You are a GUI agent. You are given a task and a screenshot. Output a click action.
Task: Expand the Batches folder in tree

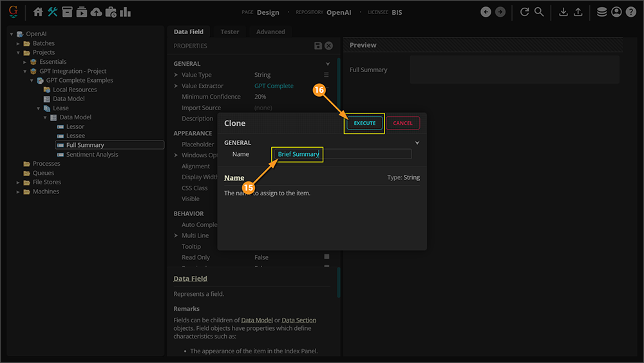click(19, 43)
